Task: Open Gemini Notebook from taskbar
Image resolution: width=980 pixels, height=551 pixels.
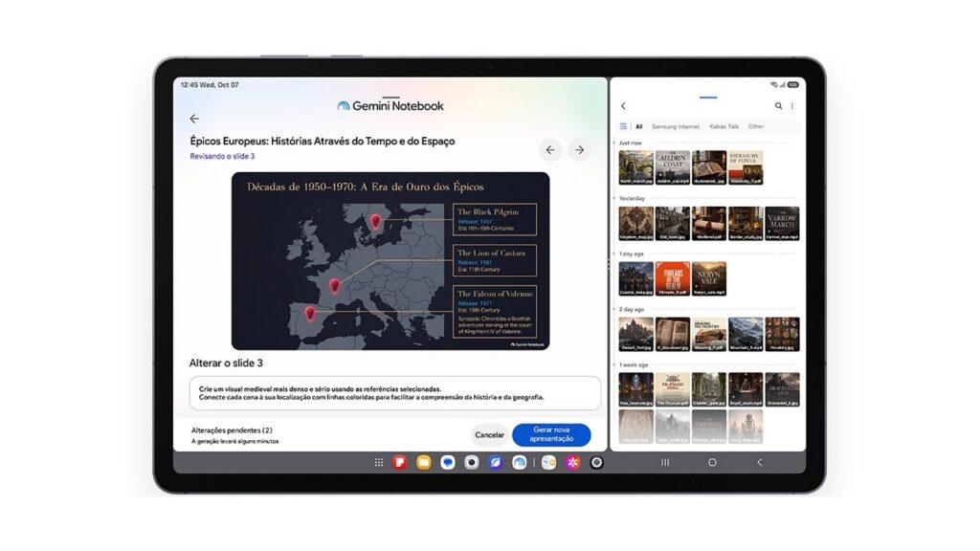Action: click(x=519, y=462)
